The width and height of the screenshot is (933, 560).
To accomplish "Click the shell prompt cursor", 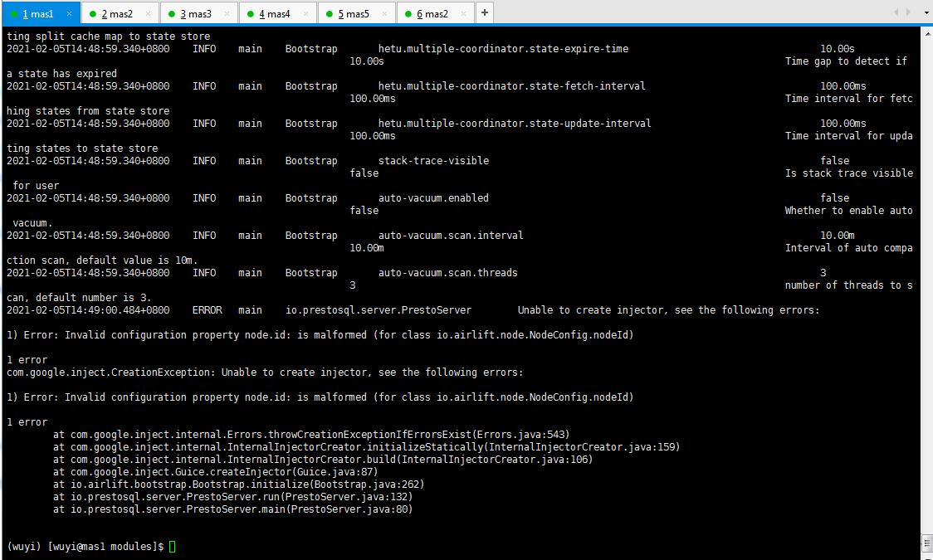I will (173, 547).
